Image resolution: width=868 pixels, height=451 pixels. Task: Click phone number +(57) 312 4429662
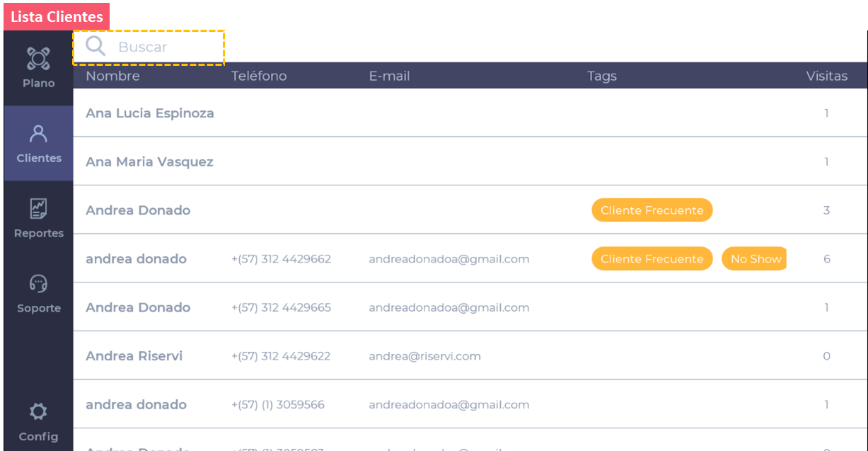pyautogui.click(x=281, y=259)
